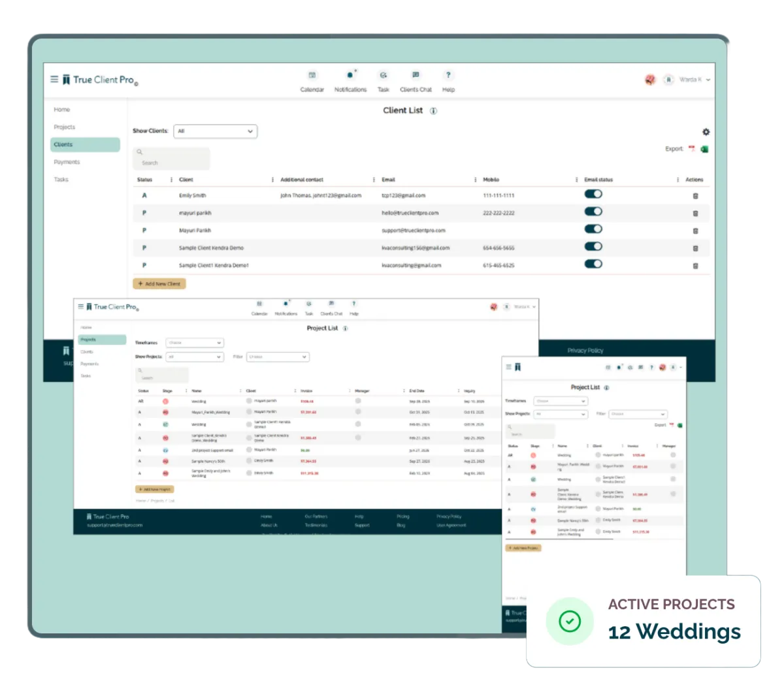
Task: Export the client list to Excel
Action: (x=704, y=149)
